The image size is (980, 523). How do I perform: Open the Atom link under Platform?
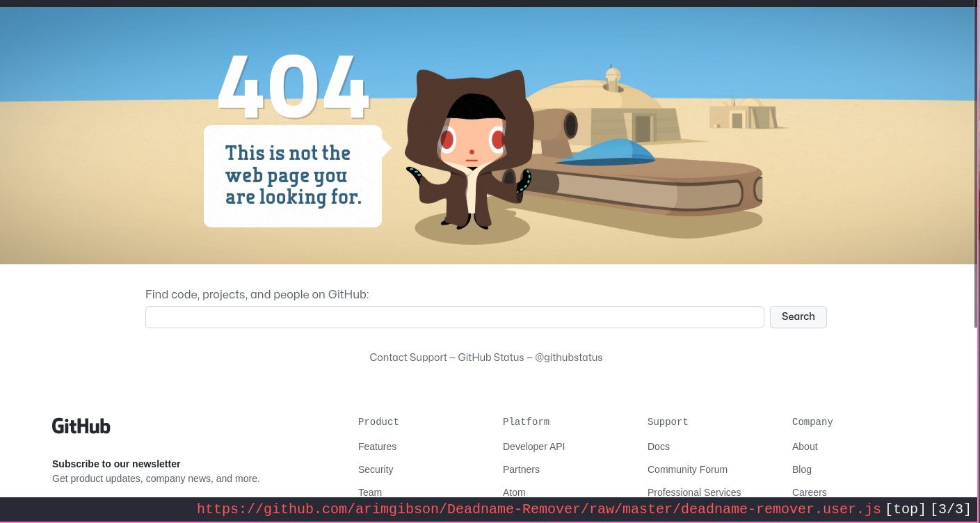[x=514, y=492]
